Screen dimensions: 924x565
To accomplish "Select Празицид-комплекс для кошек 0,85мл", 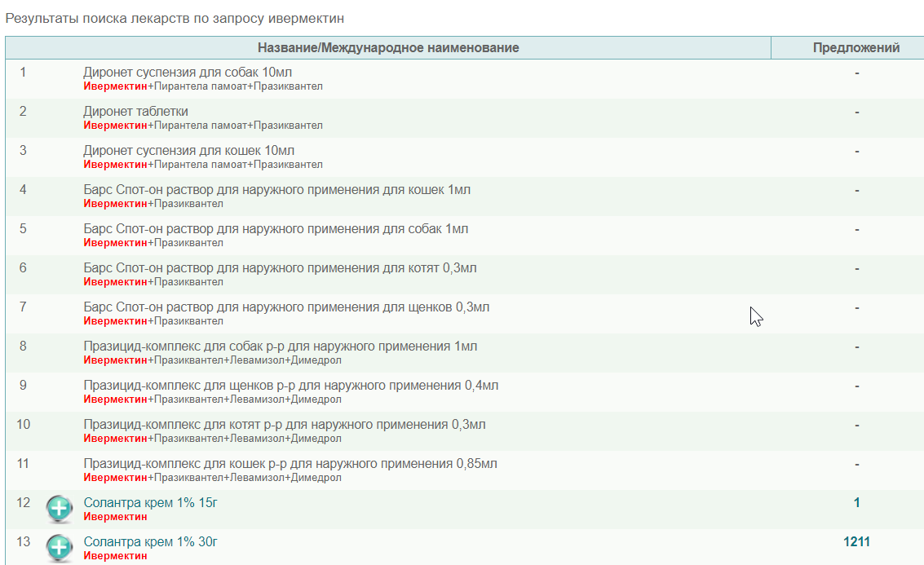I will (290, 464).
